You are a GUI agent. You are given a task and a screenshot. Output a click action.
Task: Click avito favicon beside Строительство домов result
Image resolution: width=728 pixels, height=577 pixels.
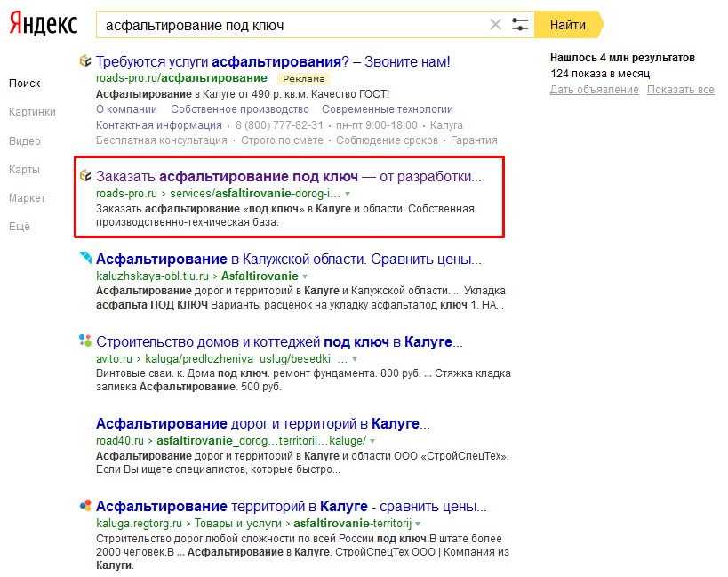[85, 341]
